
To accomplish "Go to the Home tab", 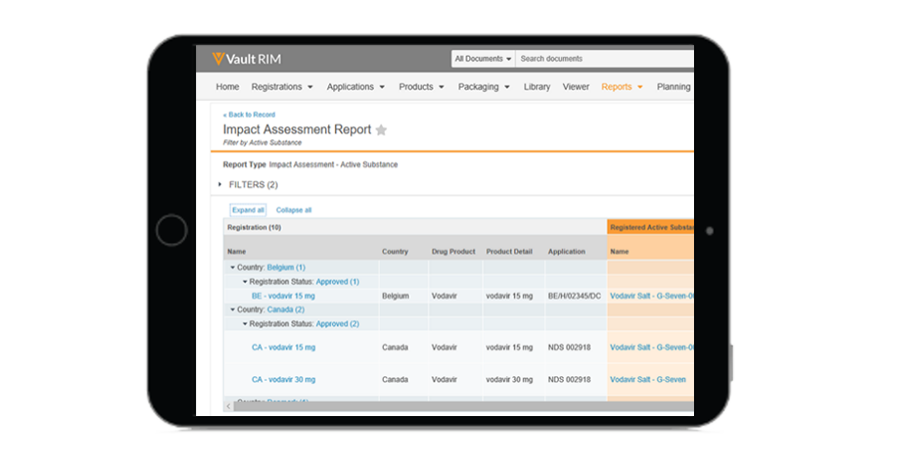I will coord(227,87).
